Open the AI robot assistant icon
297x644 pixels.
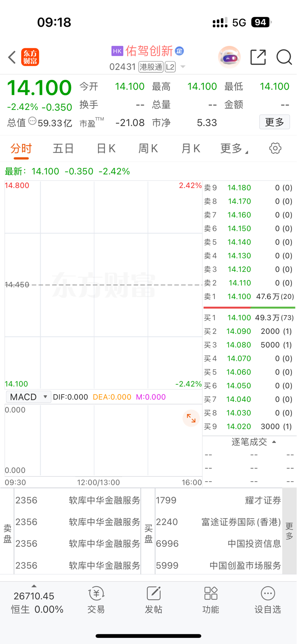pyautogui.click(x=229, y=57)
